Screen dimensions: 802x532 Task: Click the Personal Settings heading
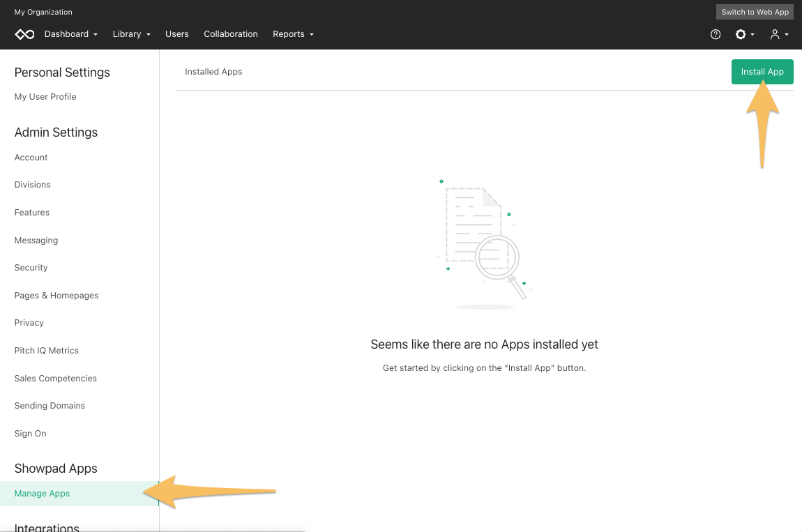pyautogui.click(x=62, y=73)
